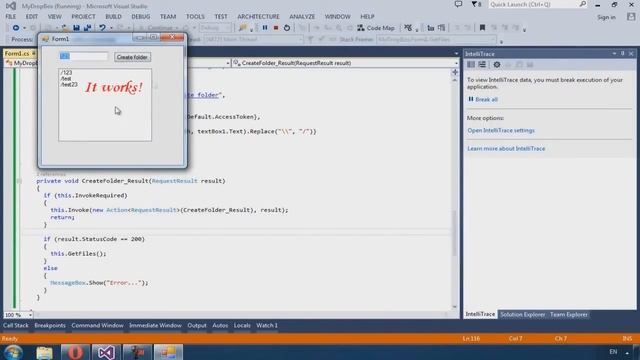
Task: Pause debugging with the Break All icon
Action: (265, 28)
